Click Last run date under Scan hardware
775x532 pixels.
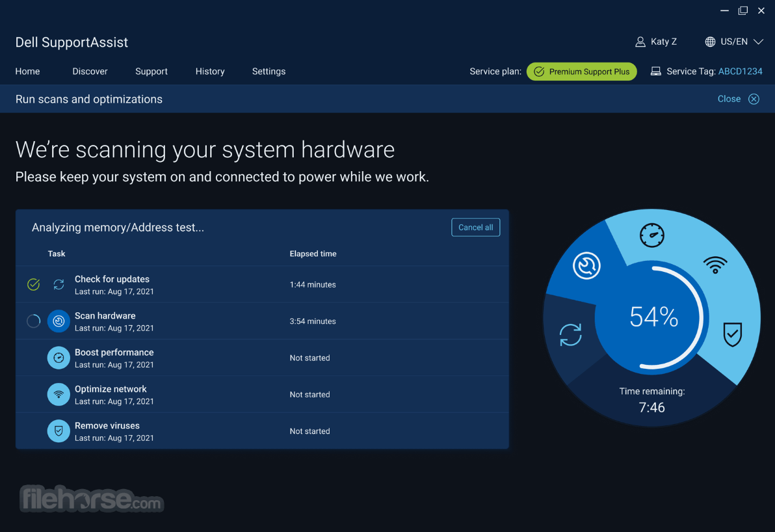(x=114, y=328)
